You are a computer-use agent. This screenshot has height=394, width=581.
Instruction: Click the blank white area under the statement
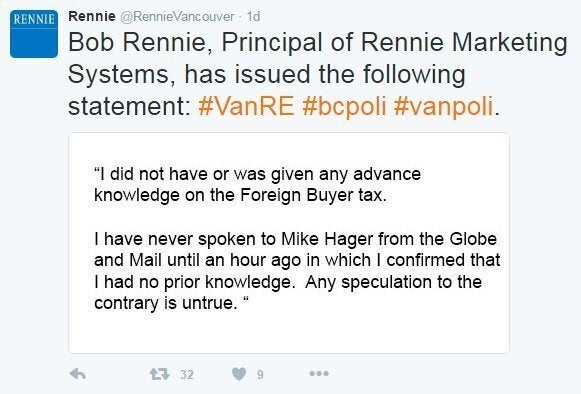tap(289, 332)
